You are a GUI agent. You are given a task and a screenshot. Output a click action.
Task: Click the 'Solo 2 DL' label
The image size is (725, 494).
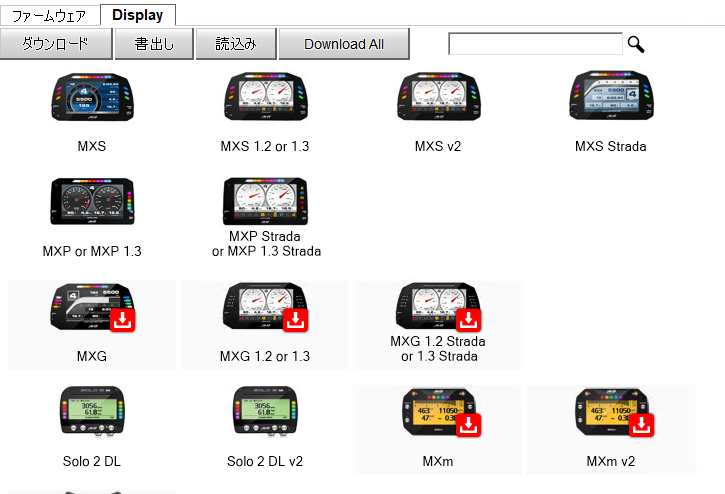92,461
